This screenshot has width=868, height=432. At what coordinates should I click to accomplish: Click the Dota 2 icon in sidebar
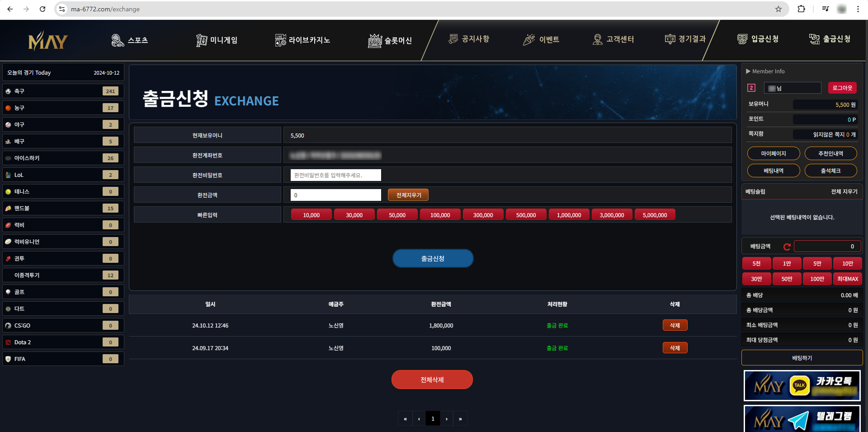[x=8, y=342]
